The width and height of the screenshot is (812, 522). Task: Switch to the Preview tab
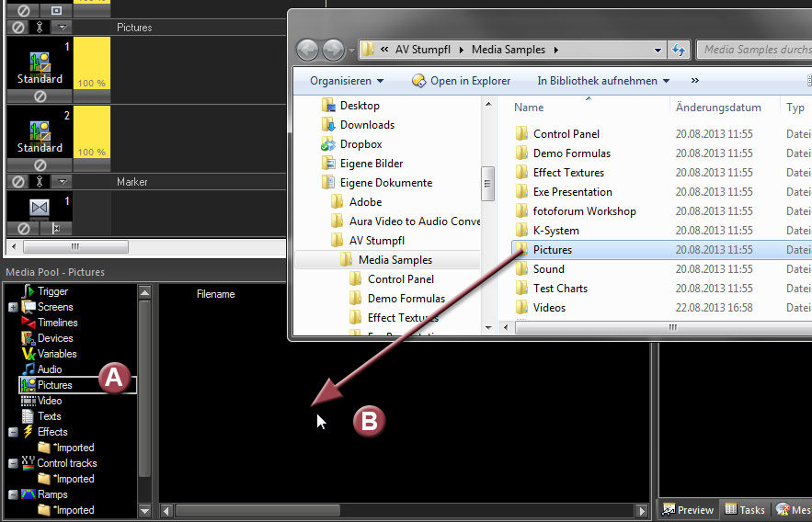point(688,509)
